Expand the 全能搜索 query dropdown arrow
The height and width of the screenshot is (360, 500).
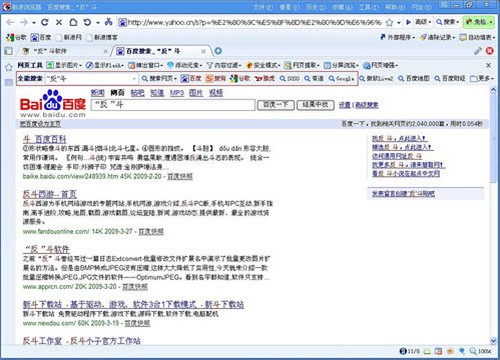pyautogui.click(x=134, y=79)
